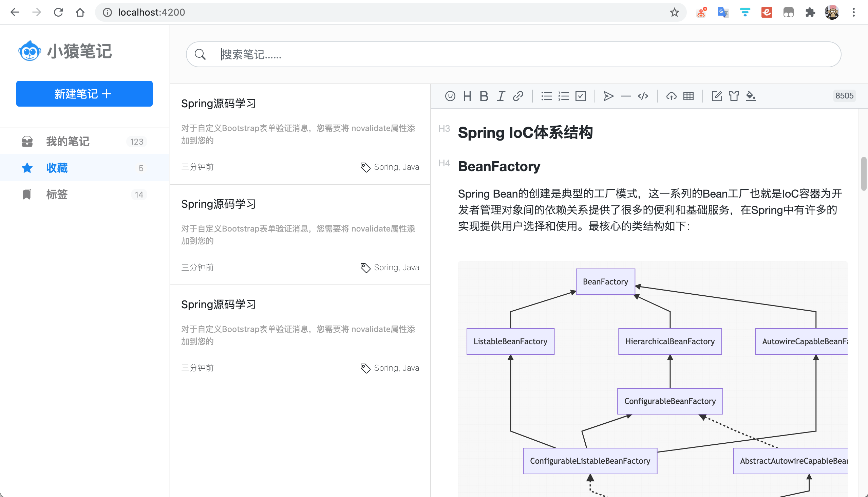Click the Spring IoC体系结构 heading
Image resolution: width=868 pixels, height=497 pixels.
coord(525,132)
